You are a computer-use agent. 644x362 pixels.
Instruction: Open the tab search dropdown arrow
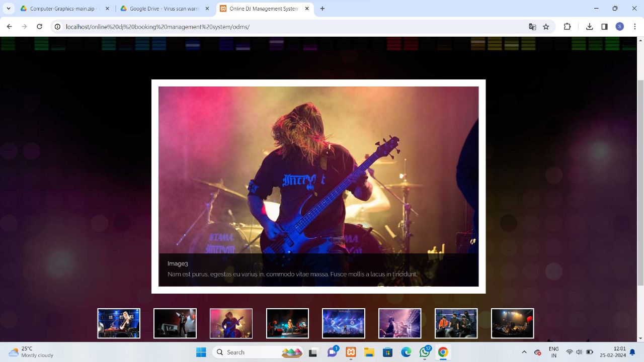tap(8, 9)
